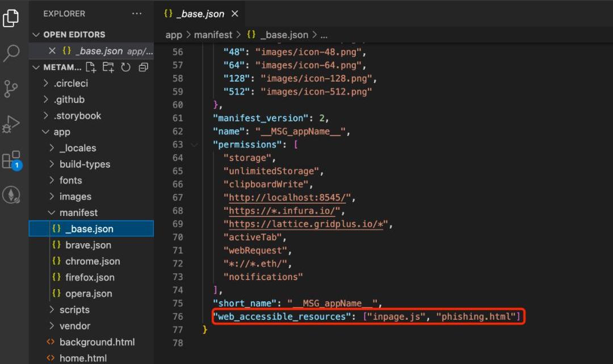
Task: Open background.html in the explorer
Action: [x=91, y=342]
